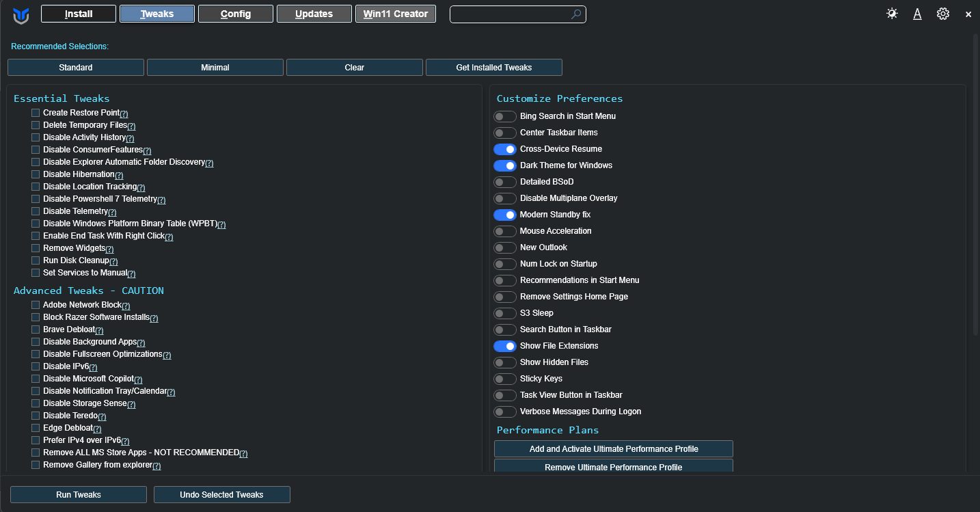Open the Config tab
980x512 pixels.
(x=236, y=14)
